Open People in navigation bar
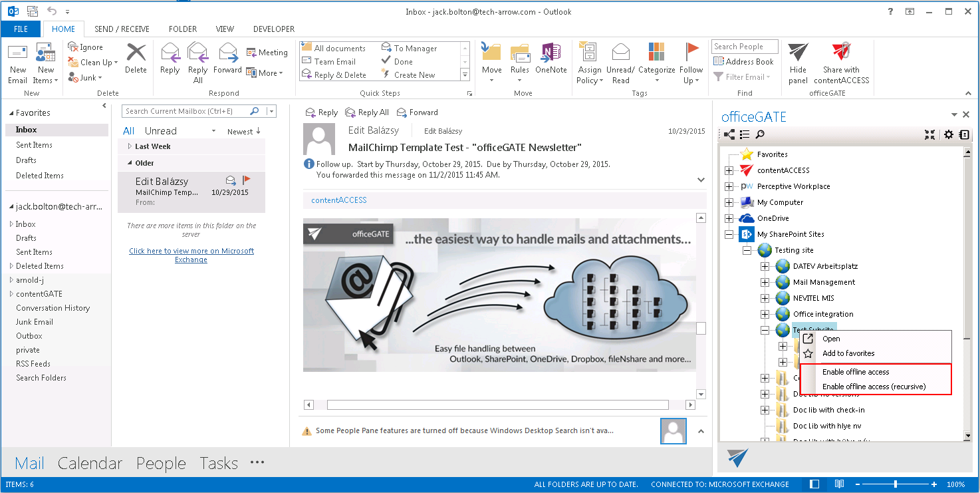The width and height of the screenshot is (980, 493). point(161,464)
